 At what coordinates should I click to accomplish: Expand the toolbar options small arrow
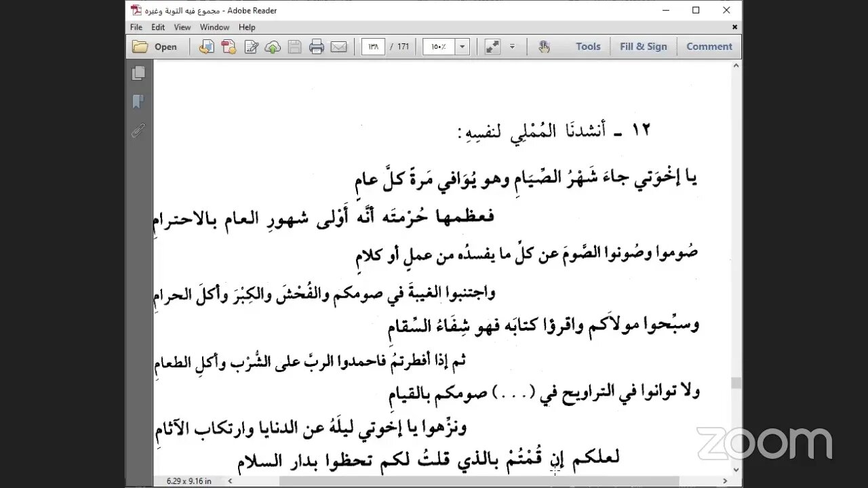click(512, 47)
